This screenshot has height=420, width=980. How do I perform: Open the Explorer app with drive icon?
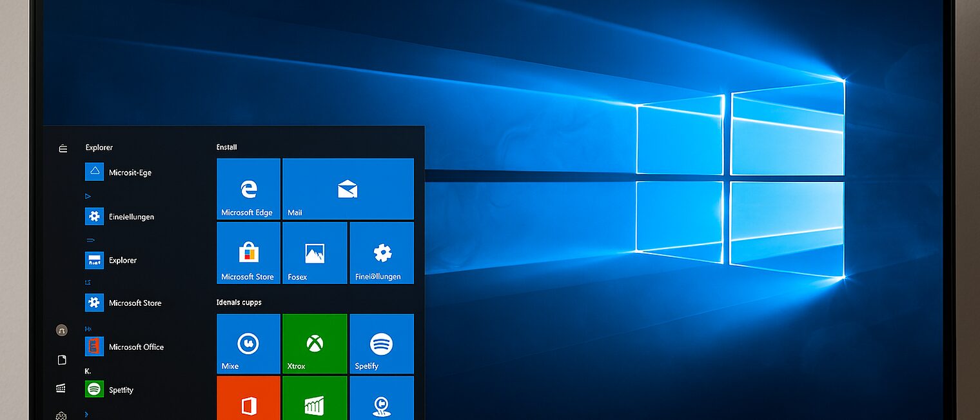coord(111,260)
